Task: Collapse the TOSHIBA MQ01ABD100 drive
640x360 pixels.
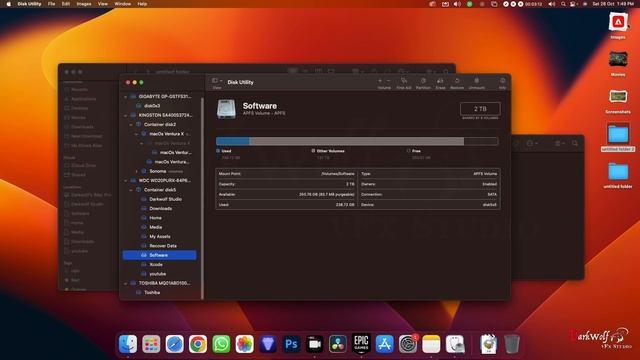Action: [x=125, y=283]
